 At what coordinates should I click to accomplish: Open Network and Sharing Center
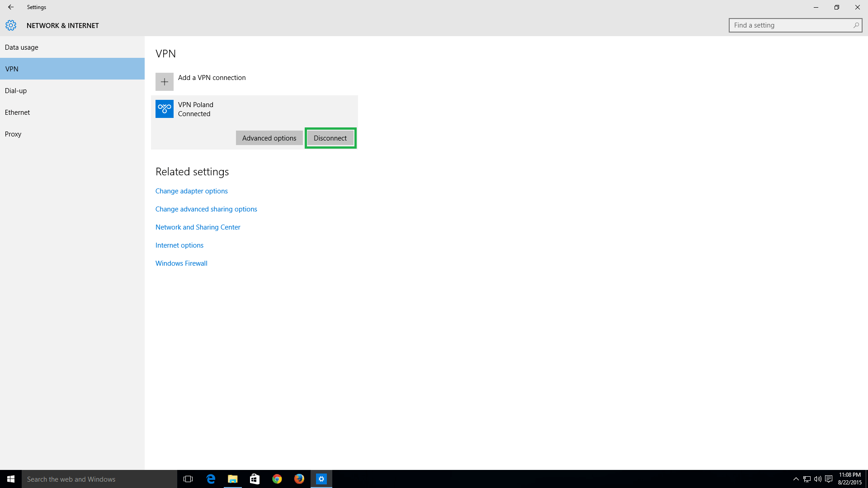[x=197, y=226]
